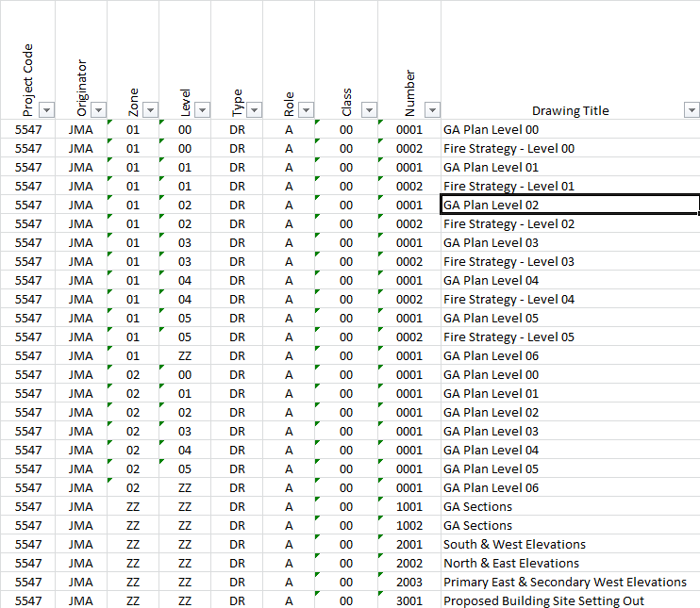700x608 pixels.
Task: Select Zone cell 'ZZ' in South & West Elevations row
Action: 133,544
